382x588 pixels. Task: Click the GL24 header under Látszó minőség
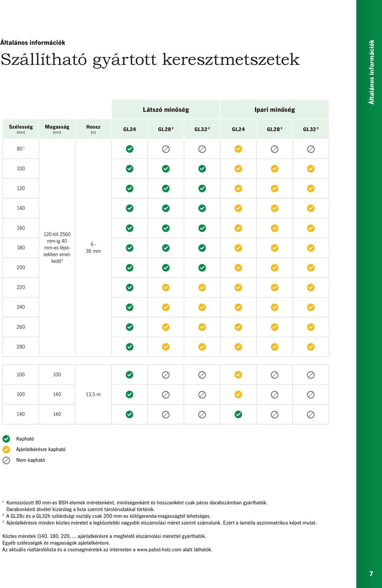pos(130,129)
